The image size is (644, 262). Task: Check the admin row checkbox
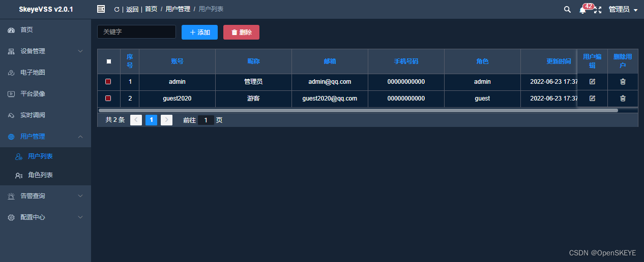point(108,81)
